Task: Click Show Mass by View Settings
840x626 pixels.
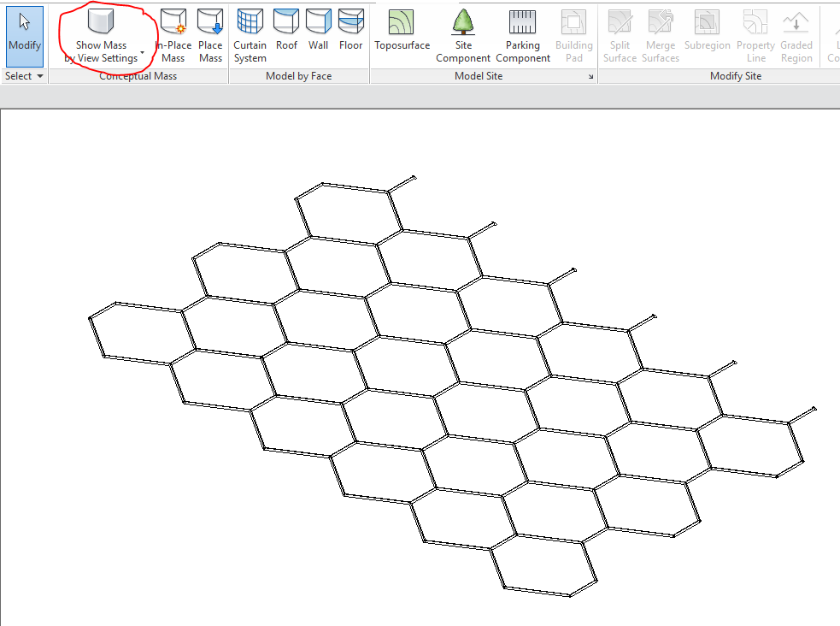Action: 101,36
